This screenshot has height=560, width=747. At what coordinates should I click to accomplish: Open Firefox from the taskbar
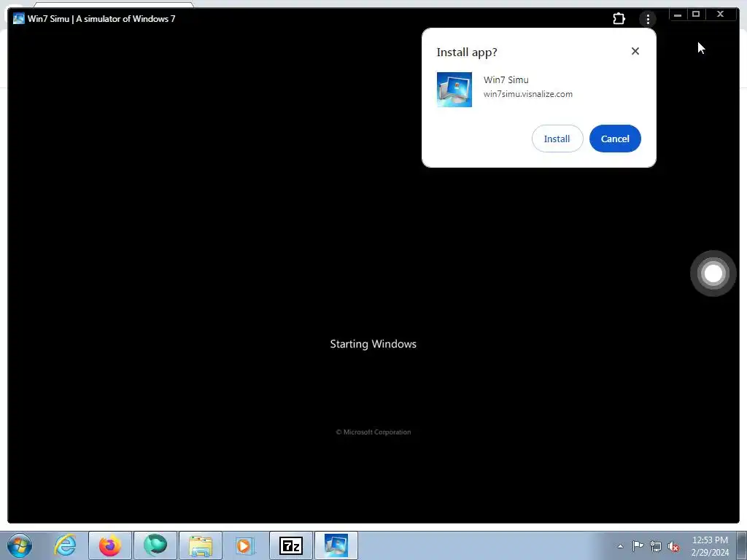(x=110, y=545)
